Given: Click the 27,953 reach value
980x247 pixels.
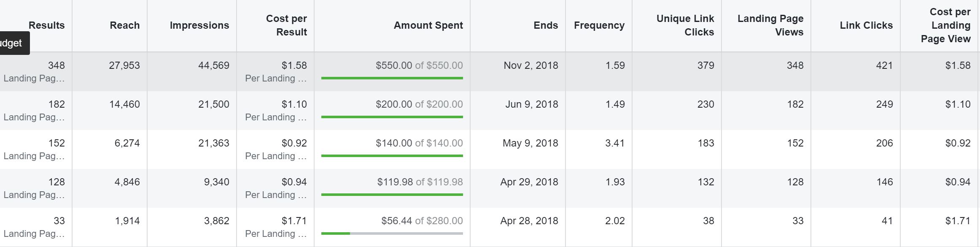Looking at the screenshot, I should [x=124, y=65].
